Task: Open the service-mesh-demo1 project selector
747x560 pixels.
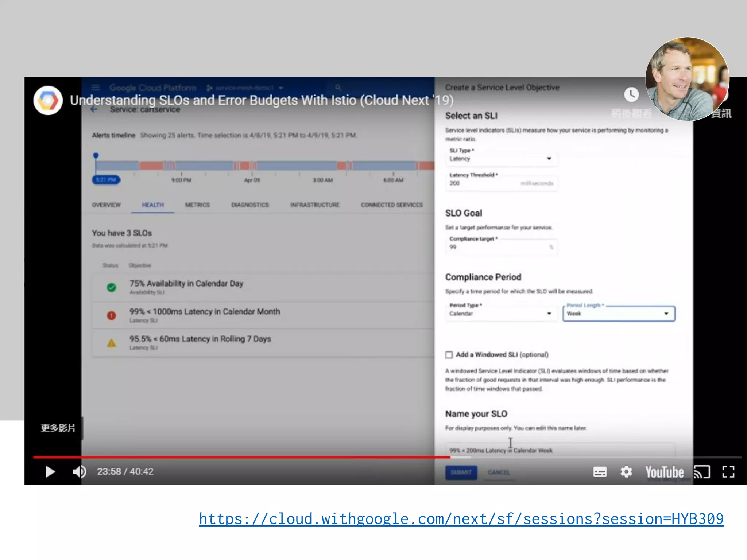Action: [x=245, y=88]
